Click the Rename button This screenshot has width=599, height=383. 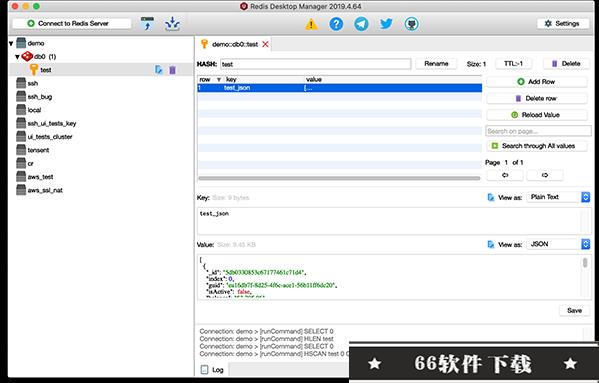pyautogui.click(x=436, y=63)
